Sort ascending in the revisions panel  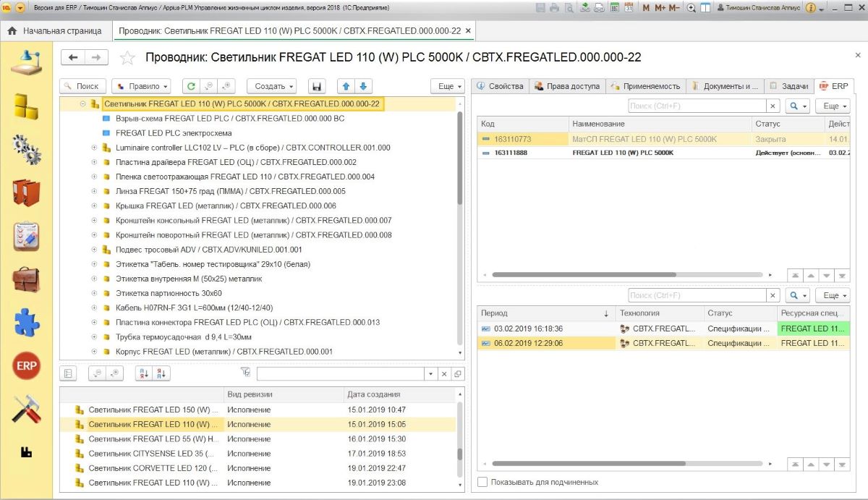click(x=143, y=373)
